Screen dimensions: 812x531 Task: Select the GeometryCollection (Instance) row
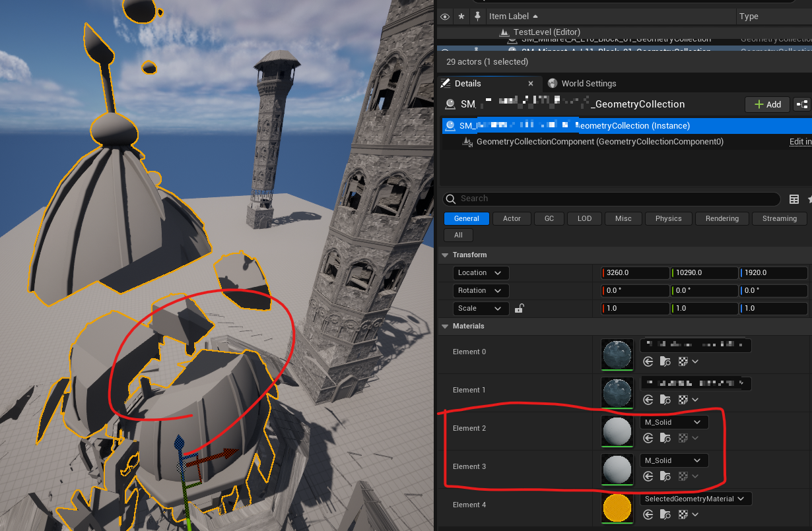626,125
